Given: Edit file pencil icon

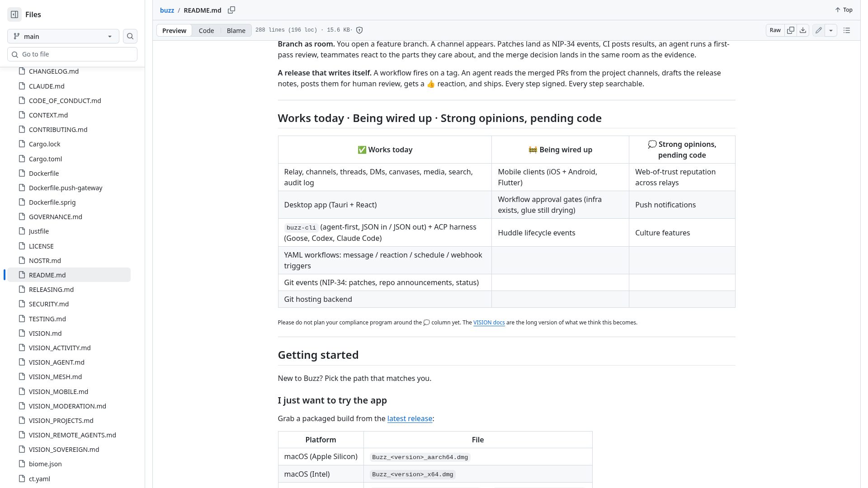Looking at the screenshot, I should coord(819,30).
